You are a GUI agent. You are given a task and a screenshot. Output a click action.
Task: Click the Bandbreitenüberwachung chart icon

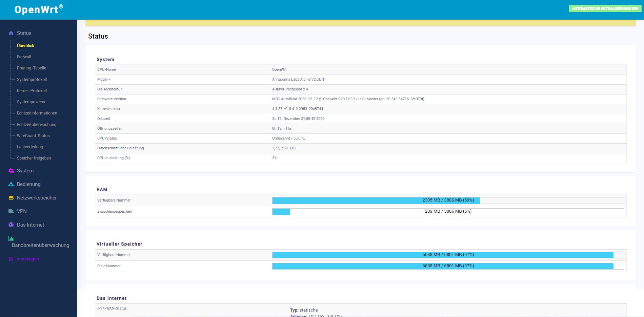pyautogui.click(x=11, y=238)
